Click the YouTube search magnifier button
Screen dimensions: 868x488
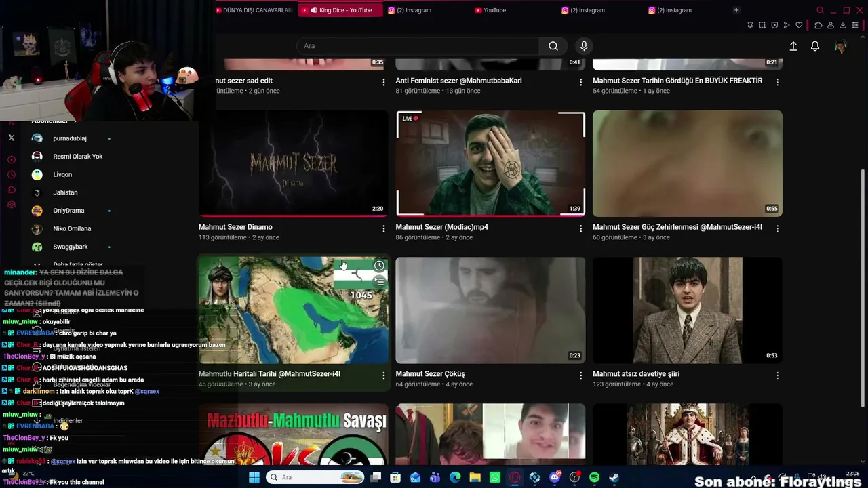[x=553, y=46]
